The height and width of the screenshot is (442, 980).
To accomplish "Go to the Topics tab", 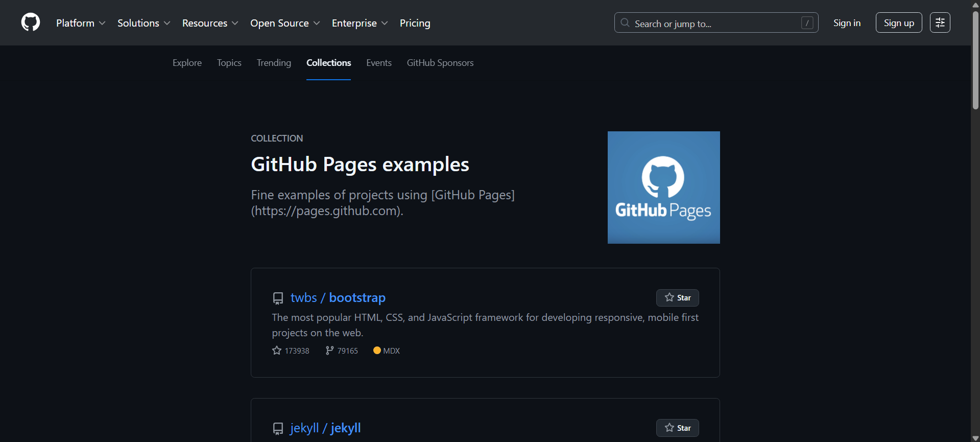I will pyautogui.click(x=229, y=63).
